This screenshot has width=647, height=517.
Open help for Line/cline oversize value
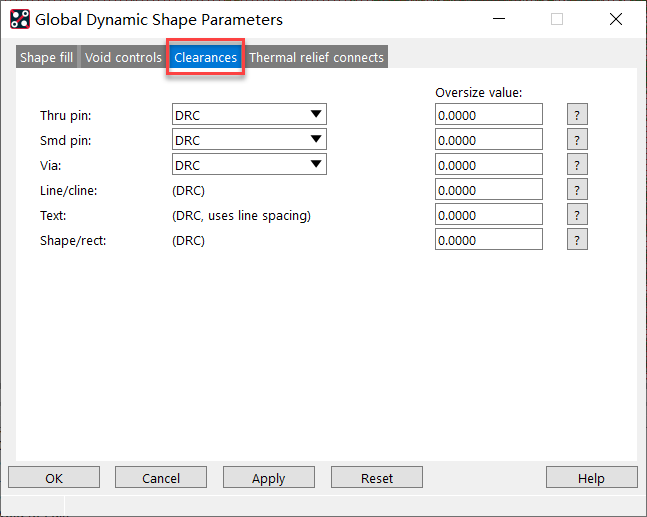coord(577,190)
